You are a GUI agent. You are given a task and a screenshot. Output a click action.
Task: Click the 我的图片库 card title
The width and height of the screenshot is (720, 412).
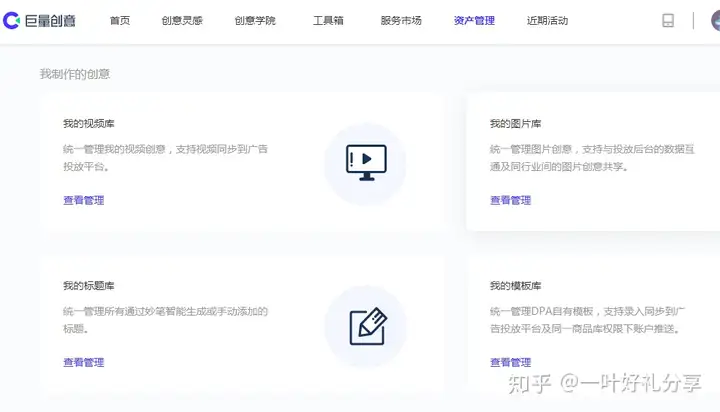click(515, 124)
